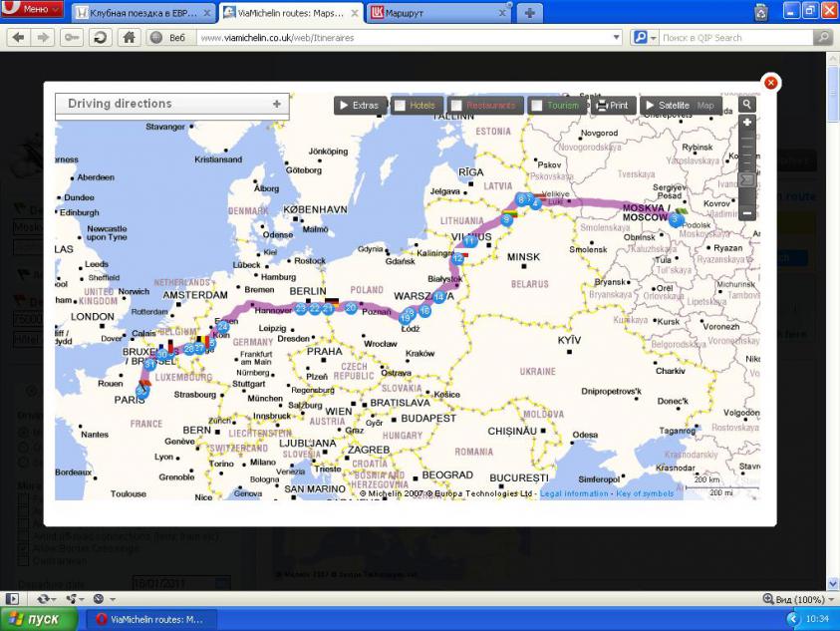
Task: Open Opera Unite icon in status bar
Action: pyautogui.click(x=74, y=599)
